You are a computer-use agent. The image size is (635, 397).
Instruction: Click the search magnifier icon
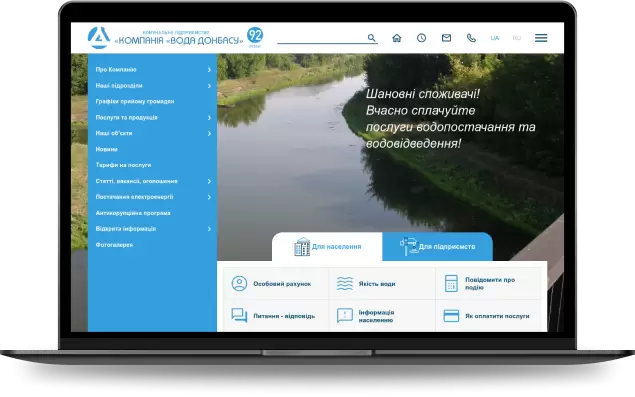point(371,38)
